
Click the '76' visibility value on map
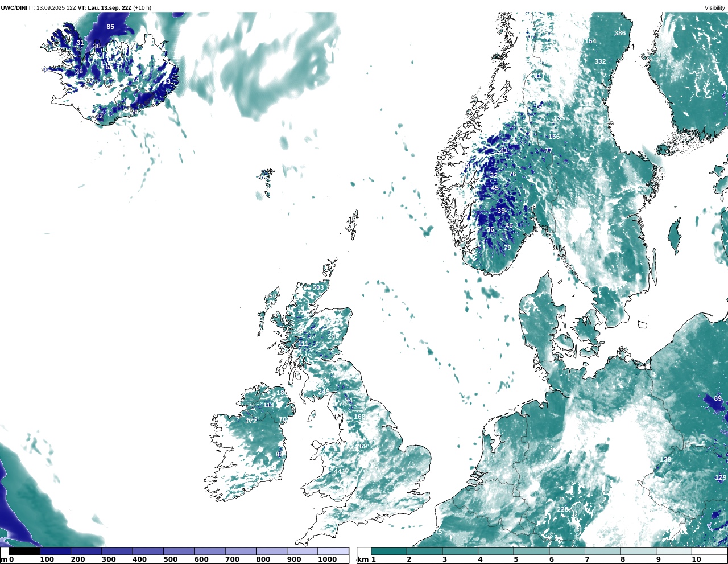coord(512,174)
